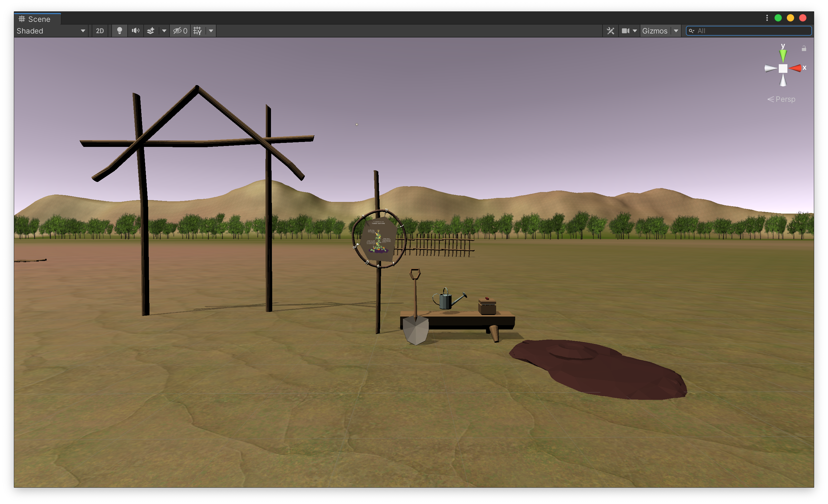This screenshot has width=828, height=504.
Task: Expand the effects options dropdown arrow
Action: [x=164, y=30]
